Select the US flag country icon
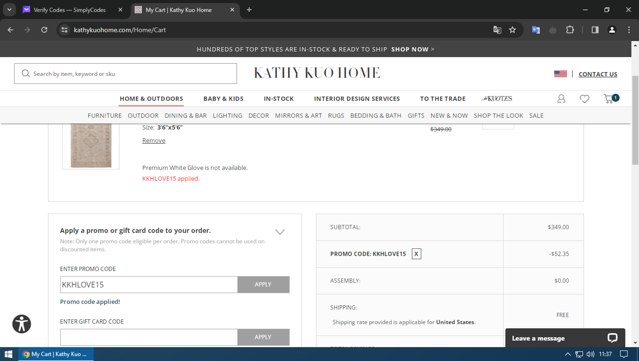Image resolution: width=639 pixels, height=361 pixels. pos(560,74)
